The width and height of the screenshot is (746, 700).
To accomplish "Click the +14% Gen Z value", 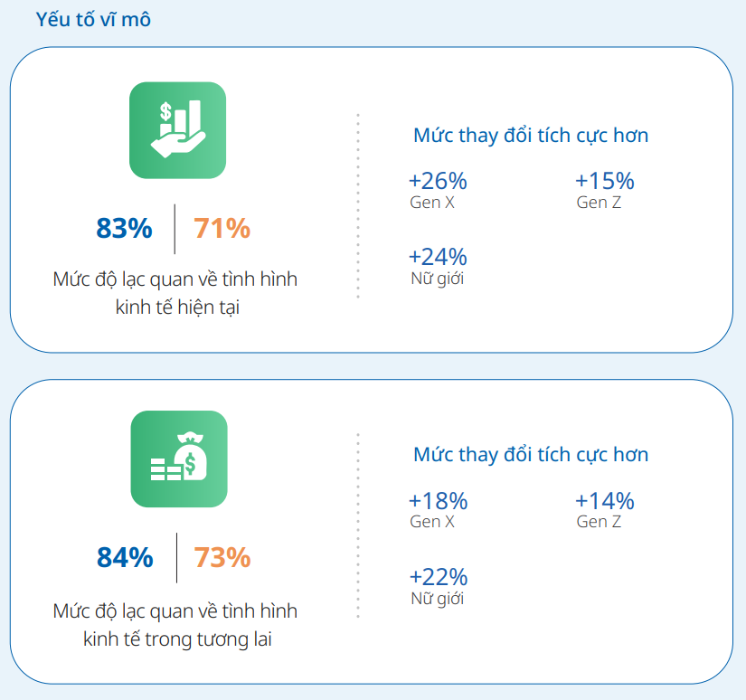I will tap(605, 501).
